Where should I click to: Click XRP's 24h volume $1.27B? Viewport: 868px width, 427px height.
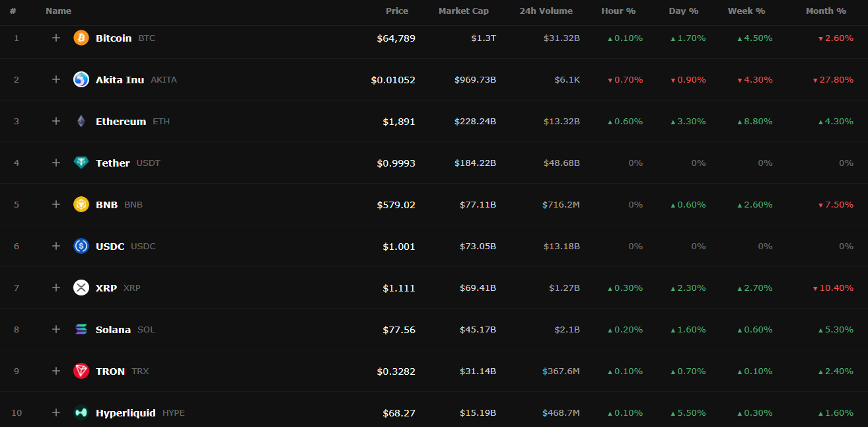565,288
